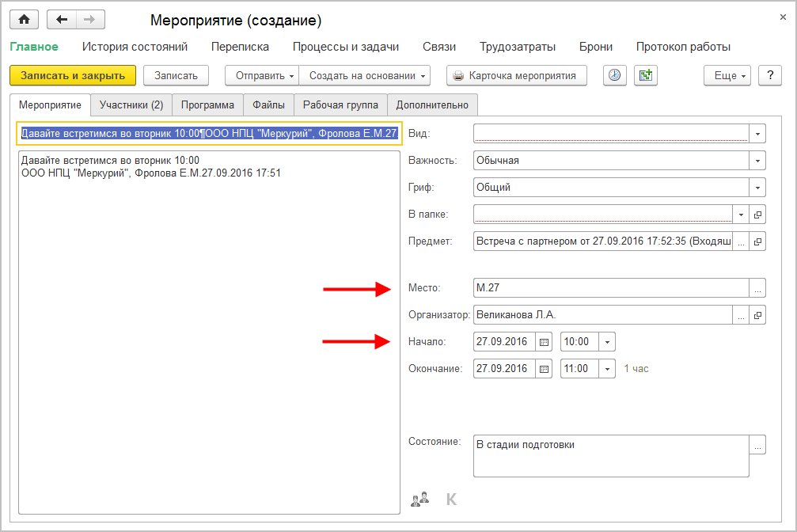Expand the Вид dropdown
Viewport: 797px width, 532px height.
[757, 134]
